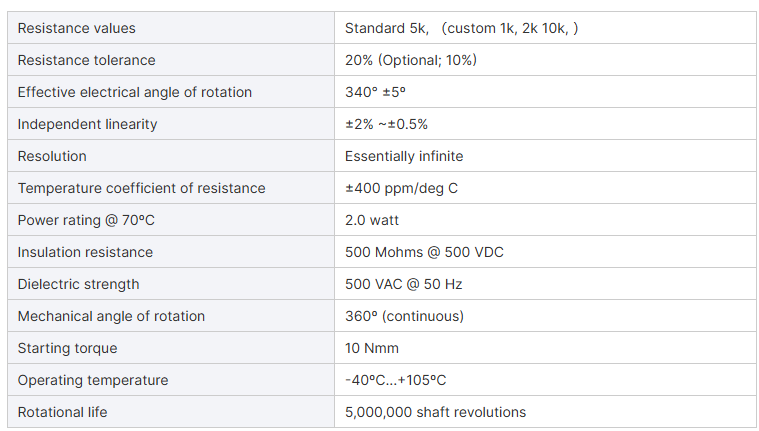Click the 'Resistance values' label cell
This screenshot has height=431, width=759.
[171, 28]
